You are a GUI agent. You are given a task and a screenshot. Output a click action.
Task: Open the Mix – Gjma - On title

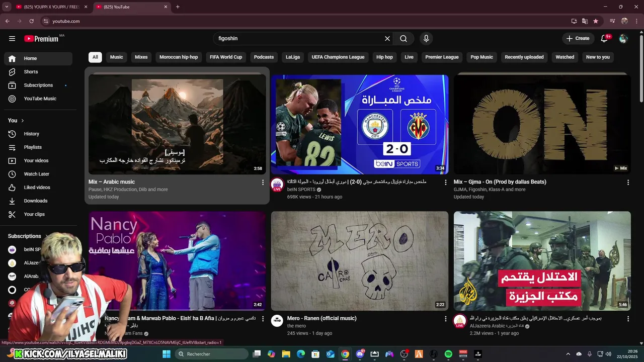(x=500, y=182)
